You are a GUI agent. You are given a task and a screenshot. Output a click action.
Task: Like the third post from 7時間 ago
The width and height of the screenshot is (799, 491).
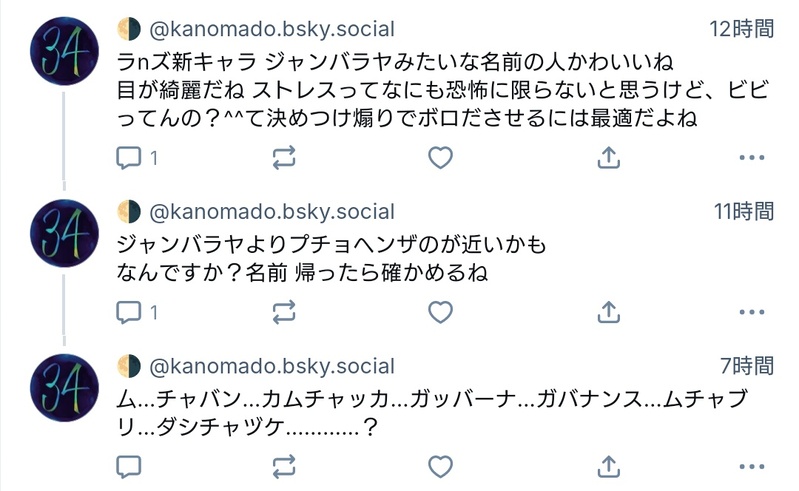tap(440, 465)
